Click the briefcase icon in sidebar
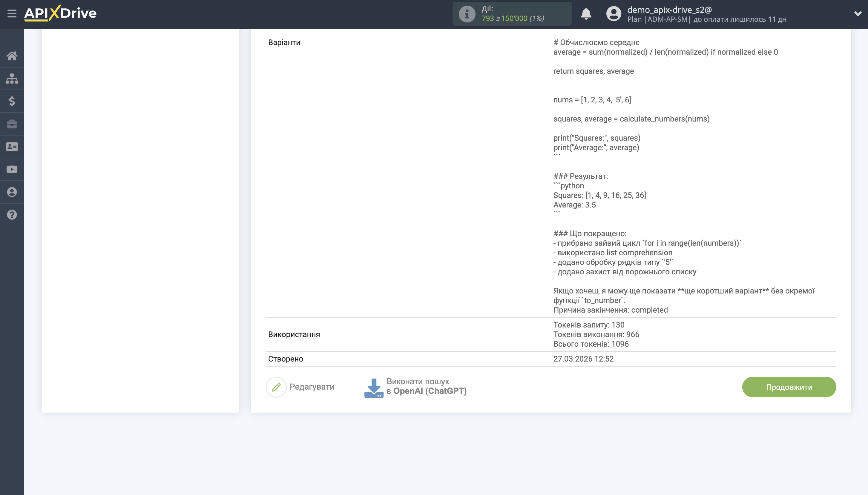Viewport: 868px width, 495px height. 12,124
